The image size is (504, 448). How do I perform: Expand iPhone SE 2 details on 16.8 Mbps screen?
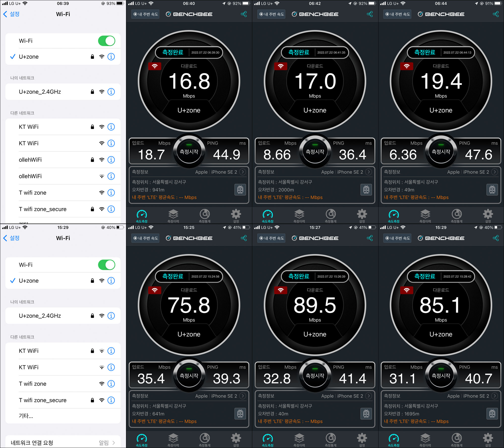coord(242,172)
